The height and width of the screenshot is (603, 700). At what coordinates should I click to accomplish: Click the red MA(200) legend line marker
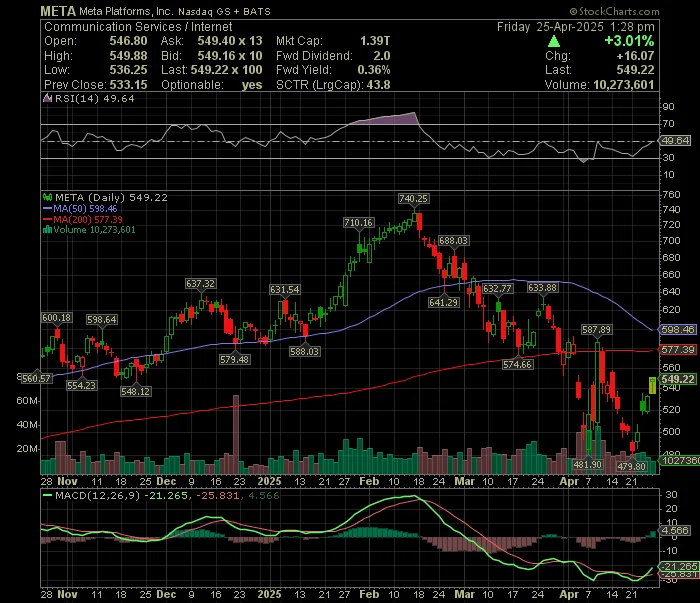point(48,219)
